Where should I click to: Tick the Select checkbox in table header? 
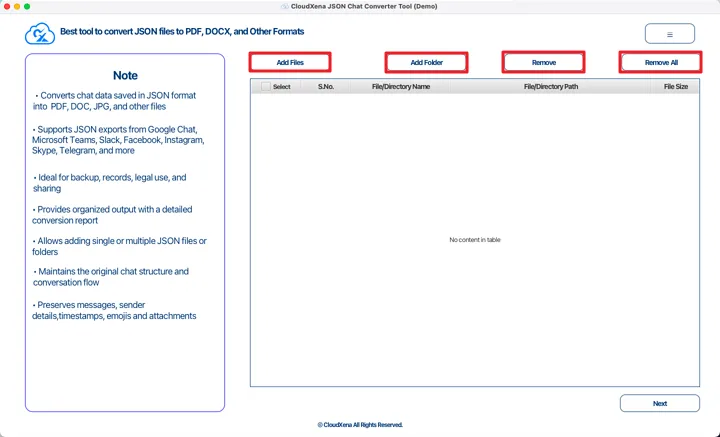coord(266,87)
